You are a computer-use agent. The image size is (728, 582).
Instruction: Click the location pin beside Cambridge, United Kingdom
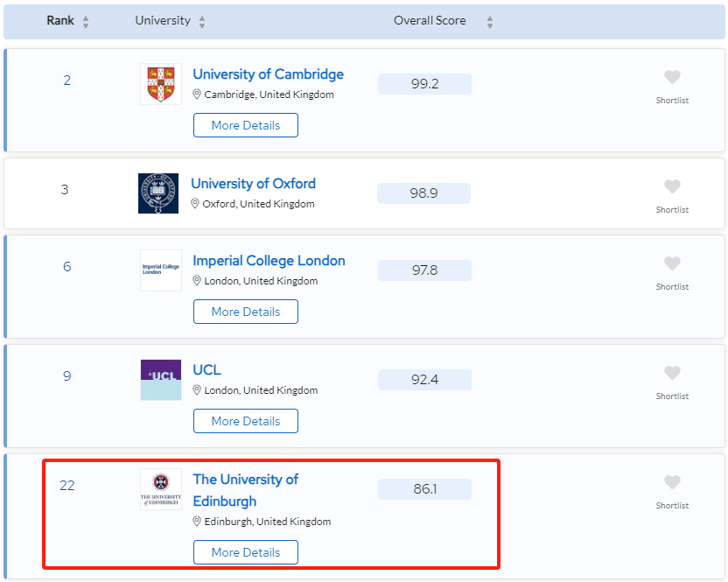click(x=197, y=95)
